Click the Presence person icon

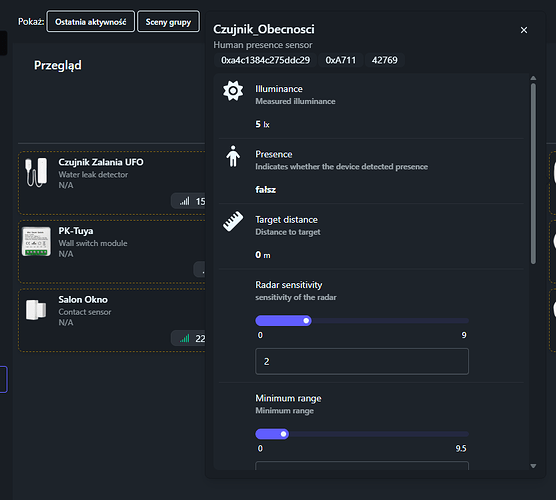[x=233, y=156]
